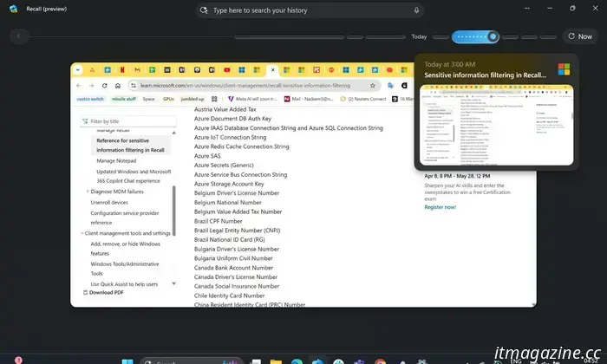Click the search magnifier icon in Recall
Viewport: 607px width, 364px height.
point(204,10)
